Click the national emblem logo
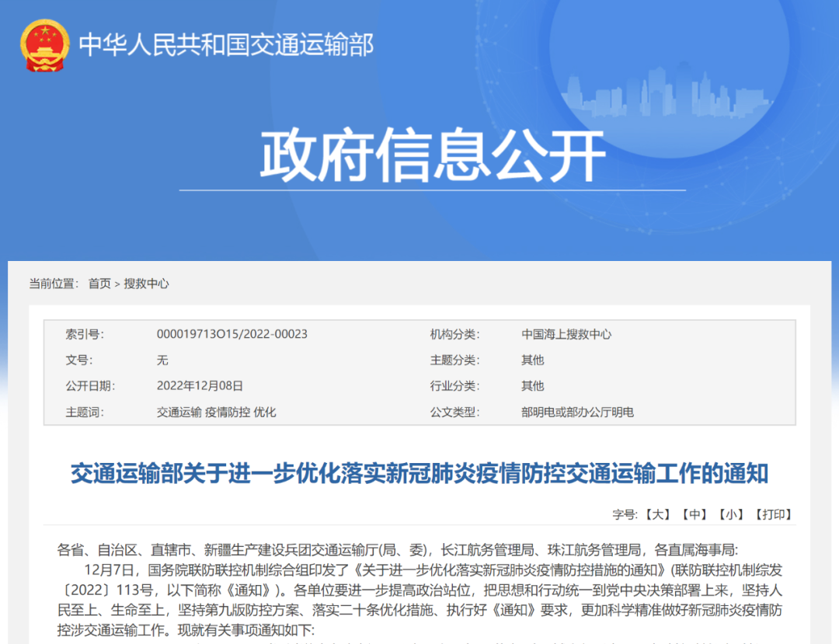The height and width of the screenshot is (644, 839). (x=46, y=44)
